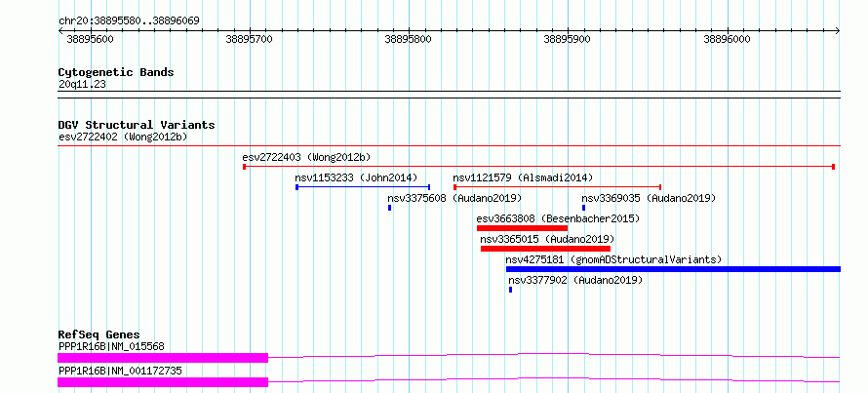This screenshot has height=393, width=868.
Task: Open variant nsv4275181 (gnomADStructuralVariants) label
Action: (x=613, y=259)
